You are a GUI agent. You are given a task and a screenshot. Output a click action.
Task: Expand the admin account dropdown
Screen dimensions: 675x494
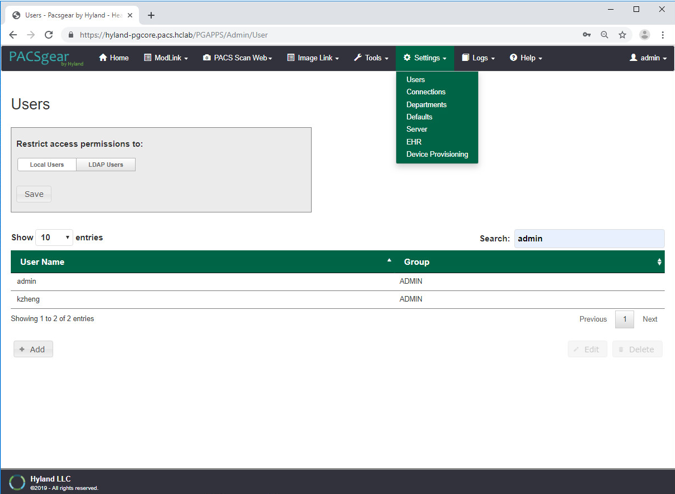click(648, 58)
